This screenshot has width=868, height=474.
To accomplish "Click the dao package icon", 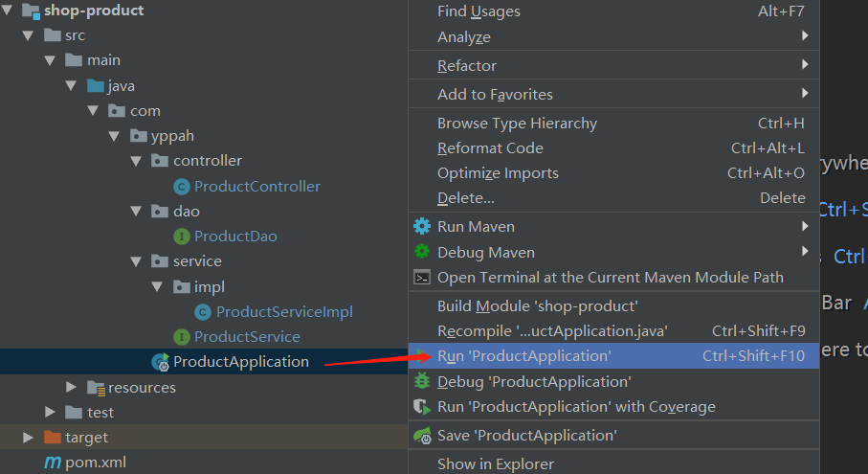I will tap(160, 212).
